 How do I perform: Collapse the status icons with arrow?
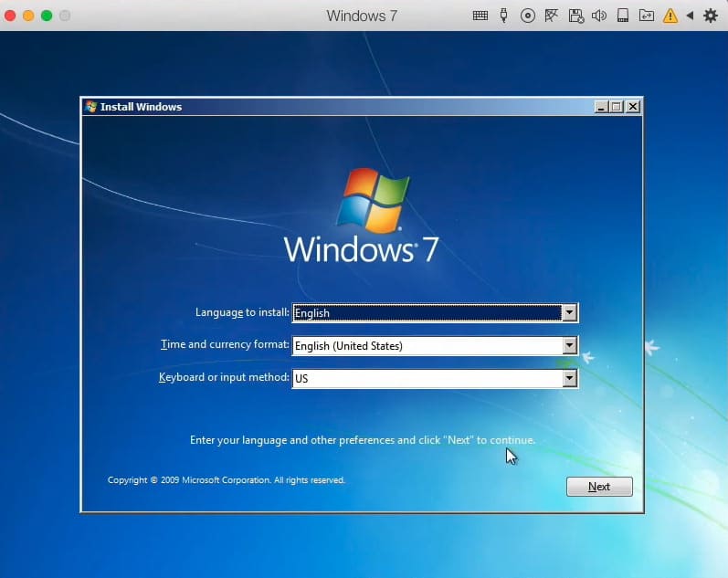[690, 16]
